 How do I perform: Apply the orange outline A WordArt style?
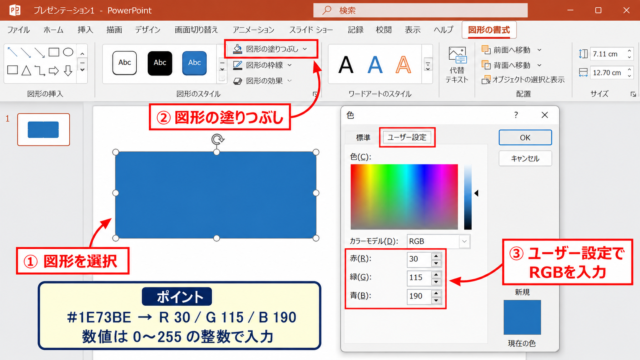[x=403, y=64]
